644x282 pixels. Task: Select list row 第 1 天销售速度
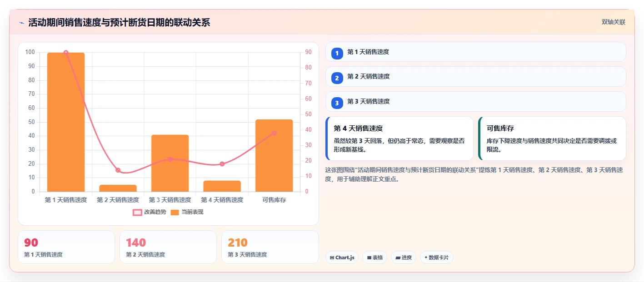click(x=475, y=52)
